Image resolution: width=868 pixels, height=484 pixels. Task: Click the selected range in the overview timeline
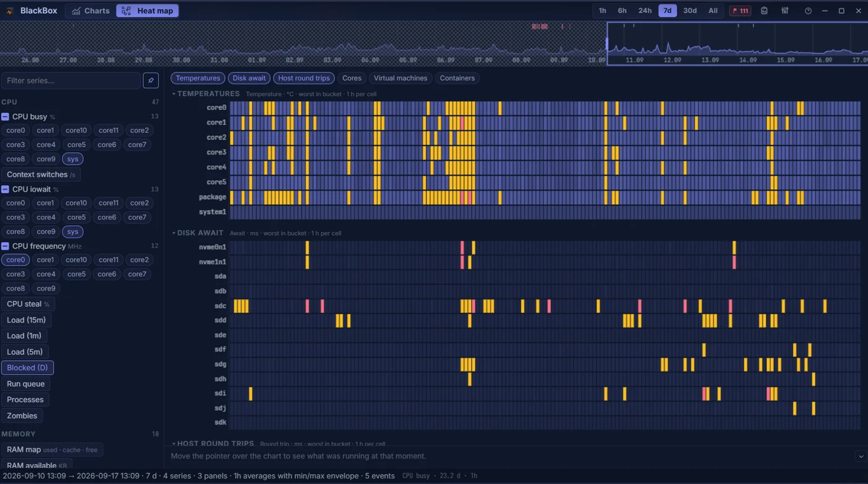click(x=737, y=43)
